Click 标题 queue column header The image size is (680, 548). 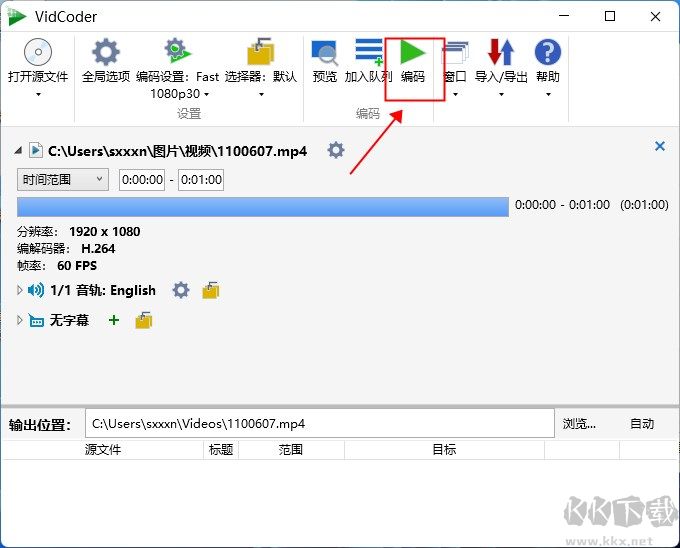pyautogui.click(x=221, y=450)
